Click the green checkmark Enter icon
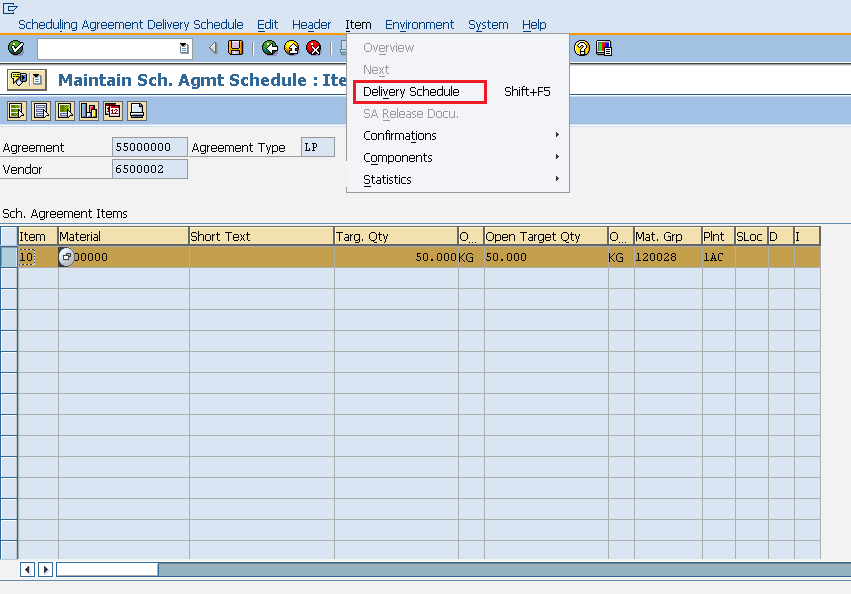This screenshot has height=594, width=851. [16, 48]
